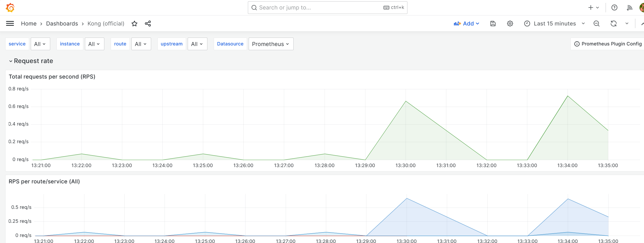644x243 pixels.
Task: Go to Dashboards breadcrumb
Action: [x=62, y=24]
